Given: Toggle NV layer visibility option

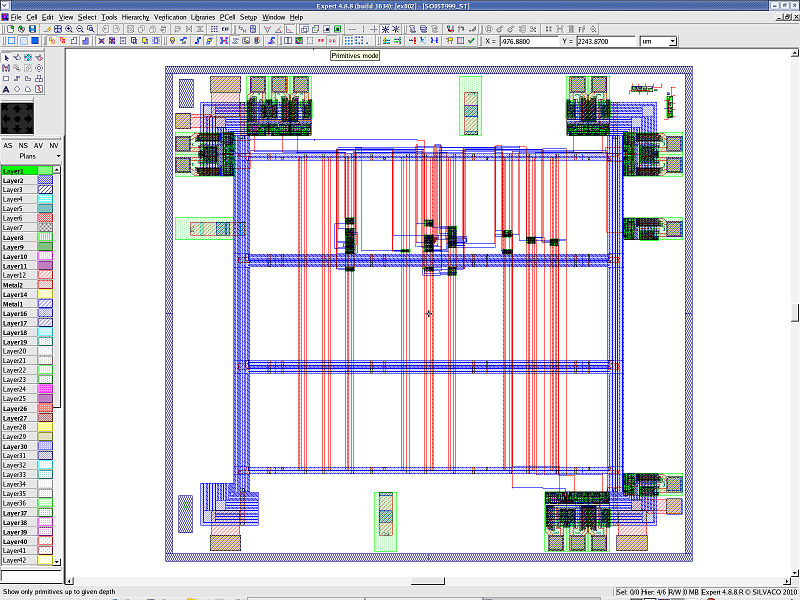Looking at the screenshot, I should [54, 146].
